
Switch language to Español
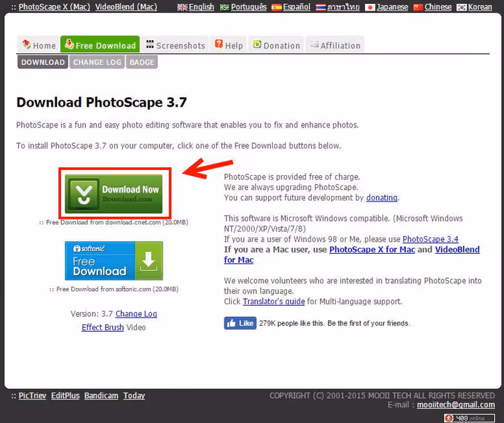pos(296,7)
